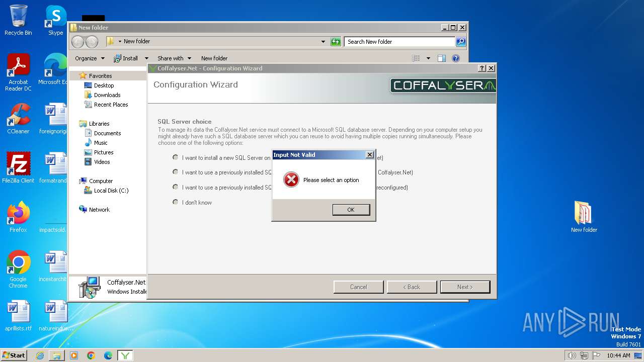Click the Edge taskbar icon
Screen dimensions: 644x362
(108, 355)
